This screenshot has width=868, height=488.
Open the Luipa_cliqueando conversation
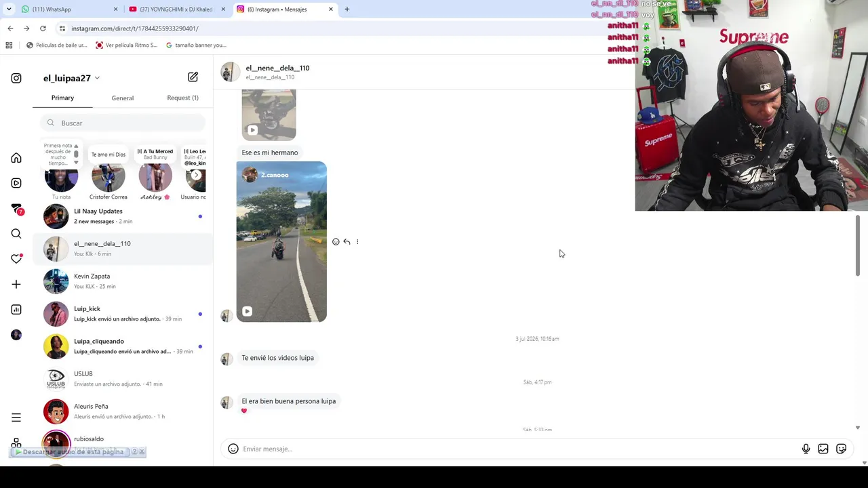pyautogui.click(x=123, y=346)
